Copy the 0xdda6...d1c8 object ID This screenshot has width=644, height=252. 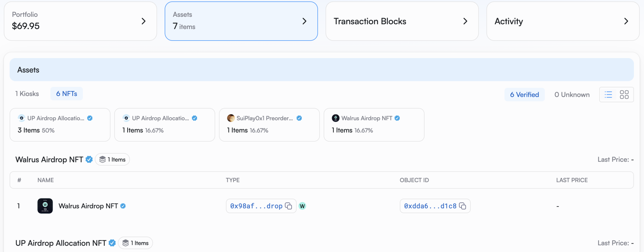pos(462,206)
